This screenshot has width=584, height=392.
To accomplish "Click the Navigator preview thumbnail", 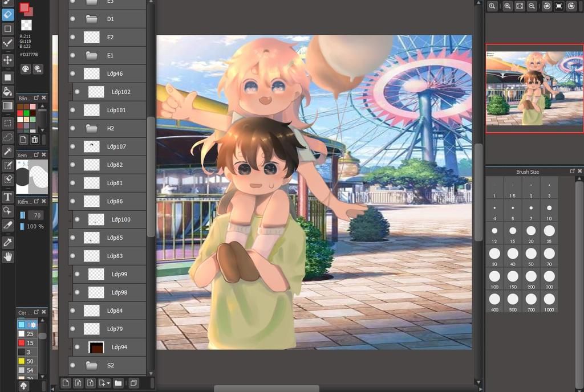I will (x=534, y=88).
